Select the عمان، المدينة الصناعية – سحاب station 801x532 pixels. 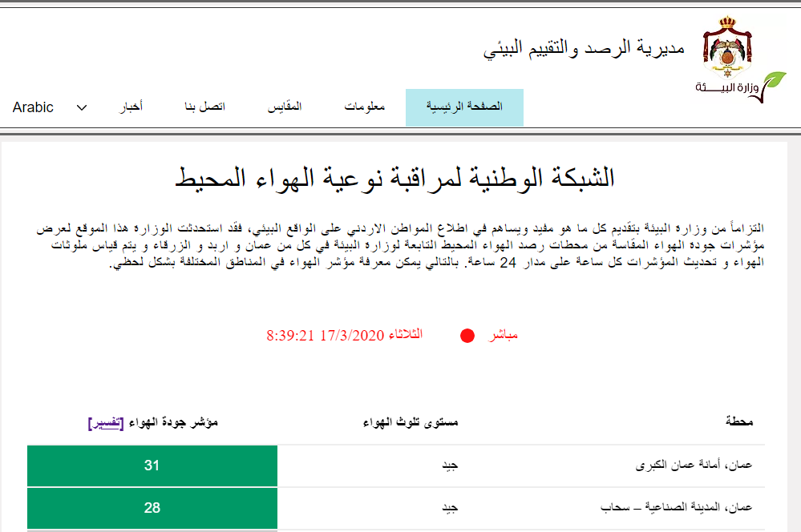677,507
